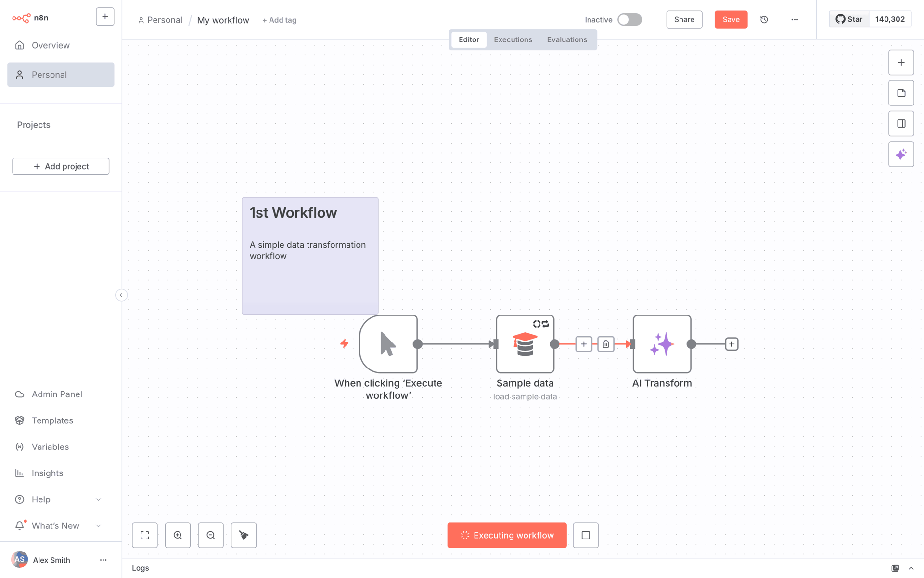Click the Sample data output connector dot
The height and width of the screenshot is (578, 924).
tap(554, 344)
